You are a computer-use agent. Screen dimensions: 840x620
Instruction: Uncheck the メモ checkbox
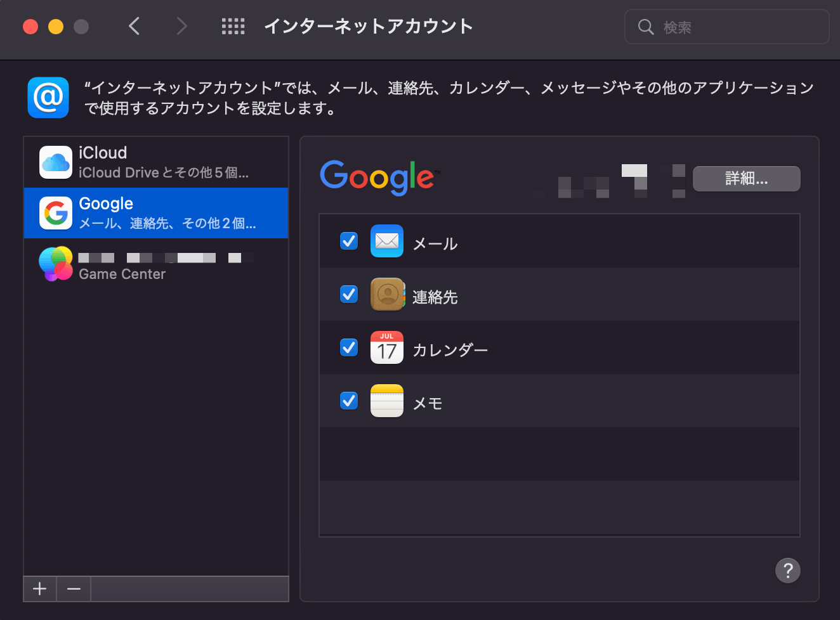[349, 401]
